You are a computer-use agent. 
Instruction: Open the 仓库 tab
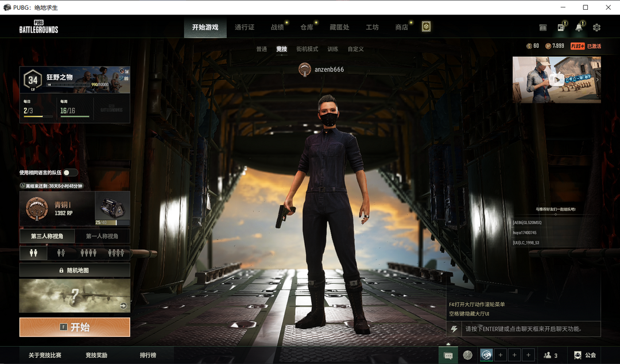coord(307,28)
